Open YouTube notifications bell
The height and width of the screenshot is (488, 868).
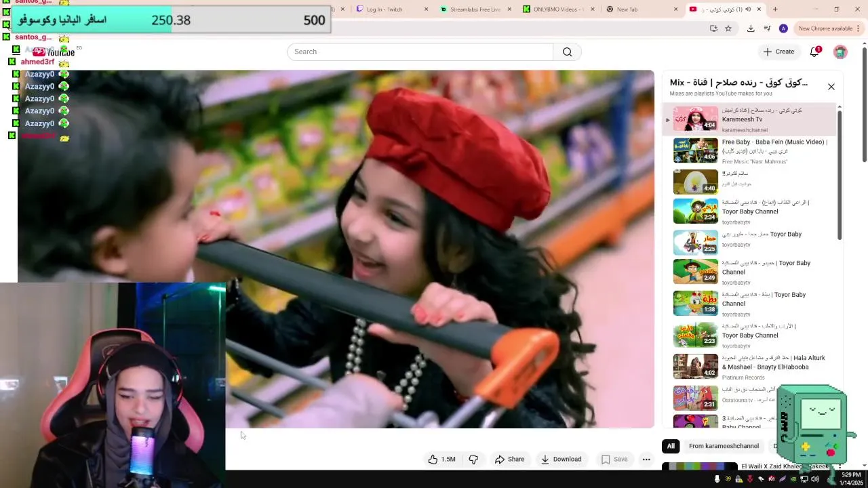(815, 52)
